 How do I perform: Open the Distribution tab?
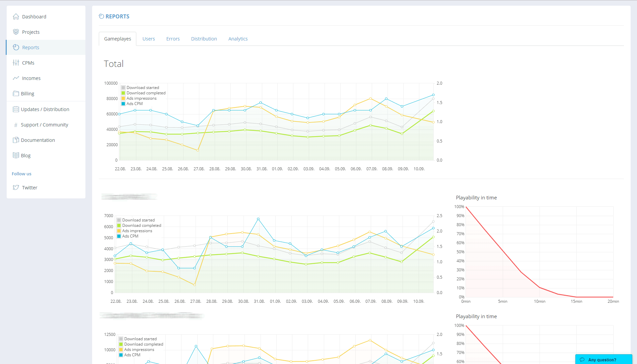coord(204,39)
